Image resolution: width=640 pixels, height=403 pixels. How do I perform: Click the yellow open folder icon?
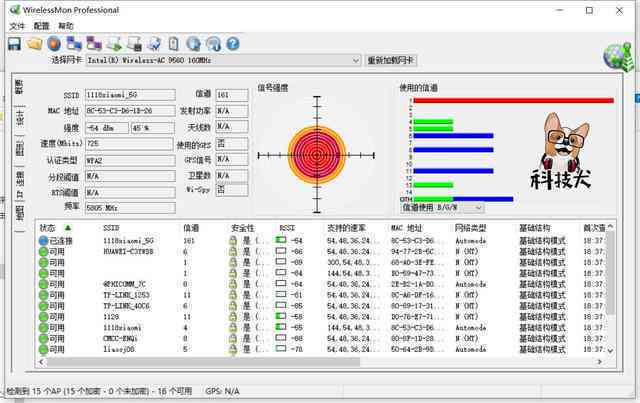(x=35, y=44)
